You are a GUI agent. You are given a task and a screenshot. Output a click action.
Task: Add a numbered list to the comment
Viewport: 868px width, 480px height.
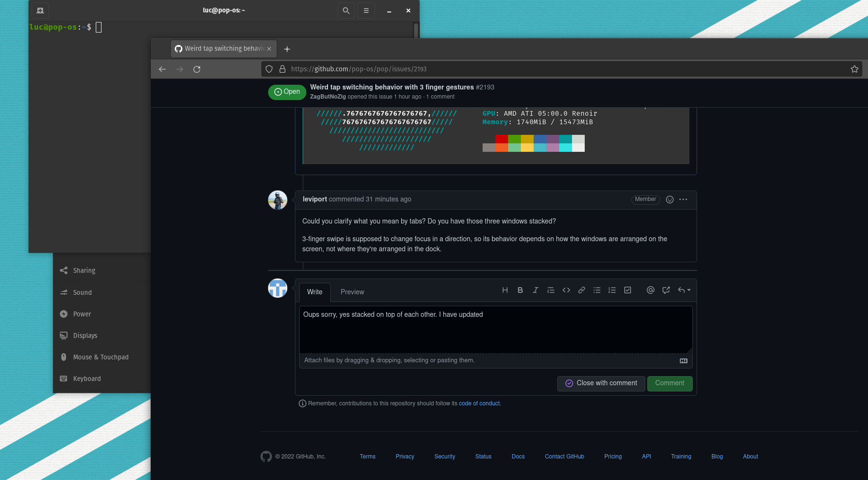click(x=612, y=290)
